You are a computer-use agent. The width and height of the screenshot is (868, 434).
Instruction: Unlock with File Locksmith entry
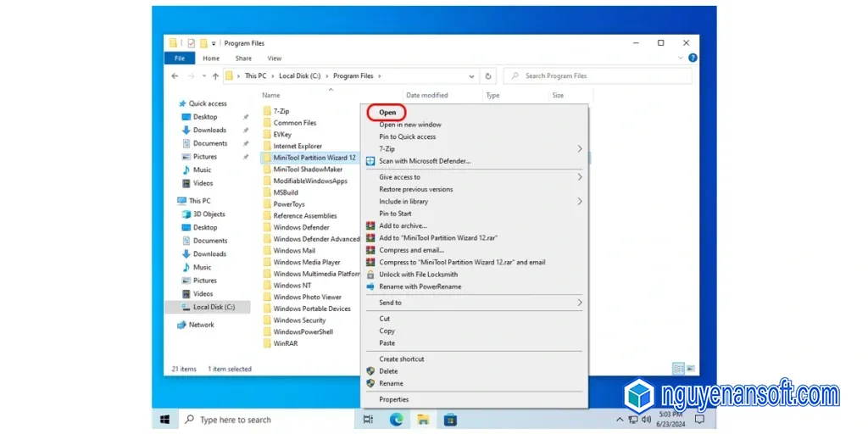pyautogui.click(x=418, y=275)
